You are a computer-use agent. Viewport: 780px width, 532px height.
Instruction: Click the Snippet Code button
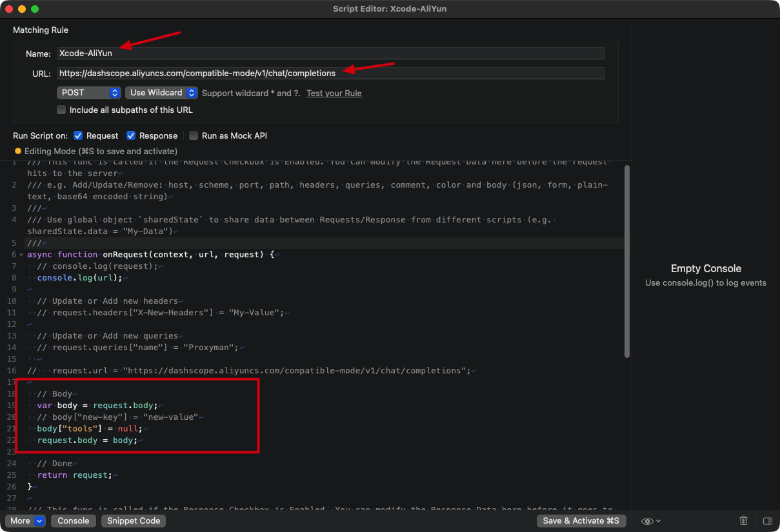click(134, 520)
